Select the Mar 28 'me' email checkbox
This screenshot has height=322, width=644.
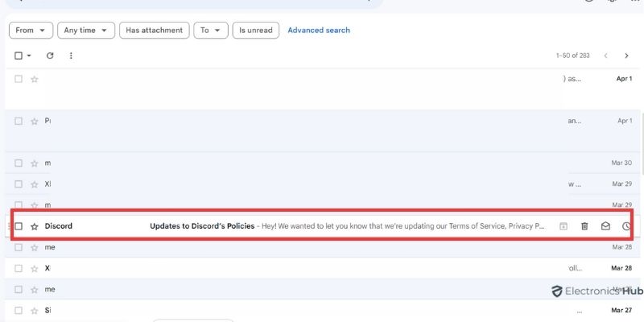(x=19, y=247)
